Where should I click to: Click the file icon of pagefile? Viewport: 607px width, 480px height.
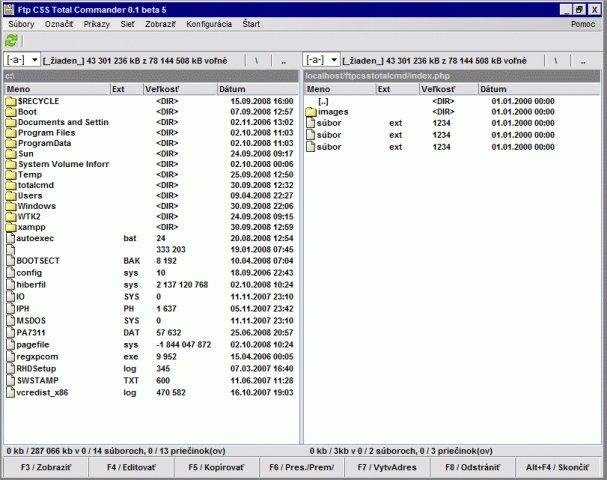click(10, 345)
